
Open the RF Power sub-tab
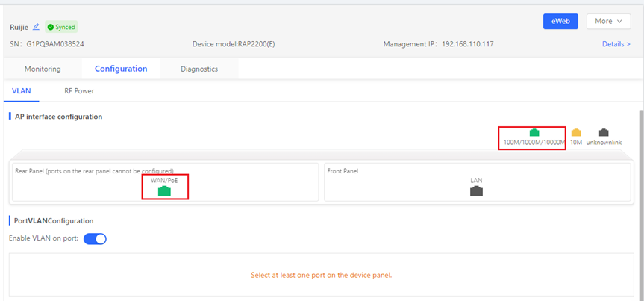[79, 91]
